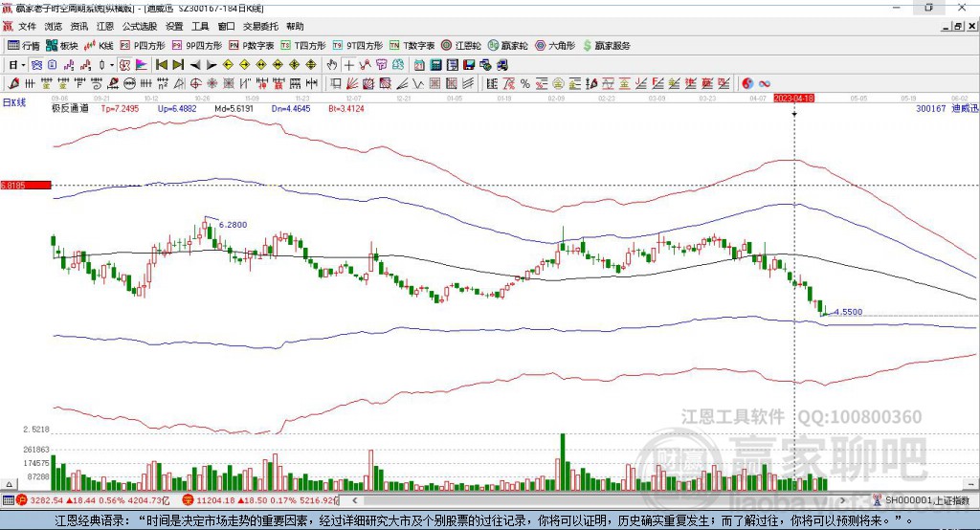Click the black right arrow icon
980x530 pixels.
[212, 65]
